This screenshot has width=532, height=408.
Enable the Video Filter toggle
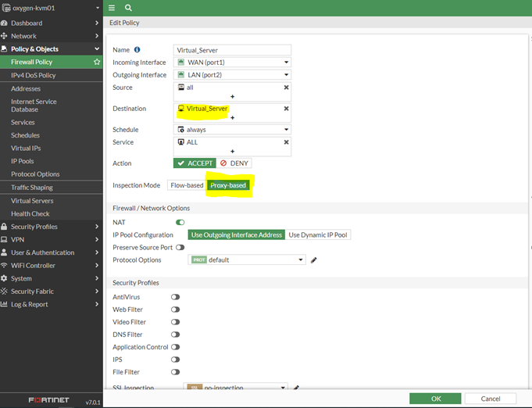click(x=176, y=322)
